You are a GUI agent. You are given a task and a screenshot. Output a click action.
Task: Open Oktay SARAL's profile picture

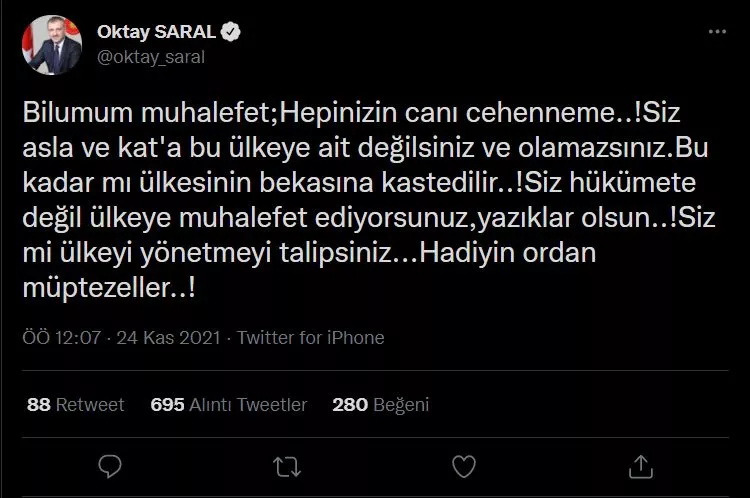[x=53, y=45]
